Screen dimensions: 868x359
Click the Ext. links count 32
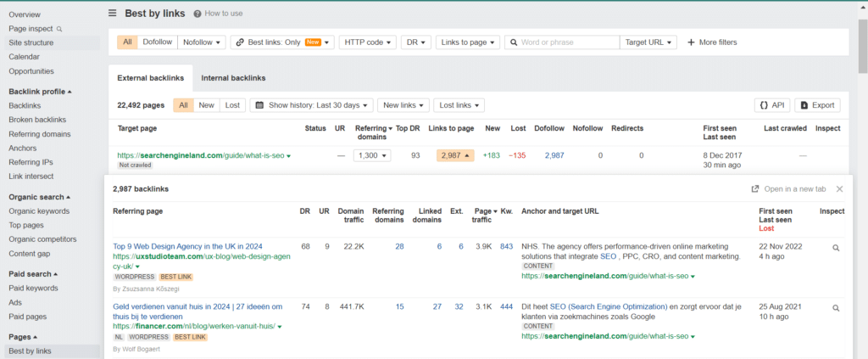point(459,306)
